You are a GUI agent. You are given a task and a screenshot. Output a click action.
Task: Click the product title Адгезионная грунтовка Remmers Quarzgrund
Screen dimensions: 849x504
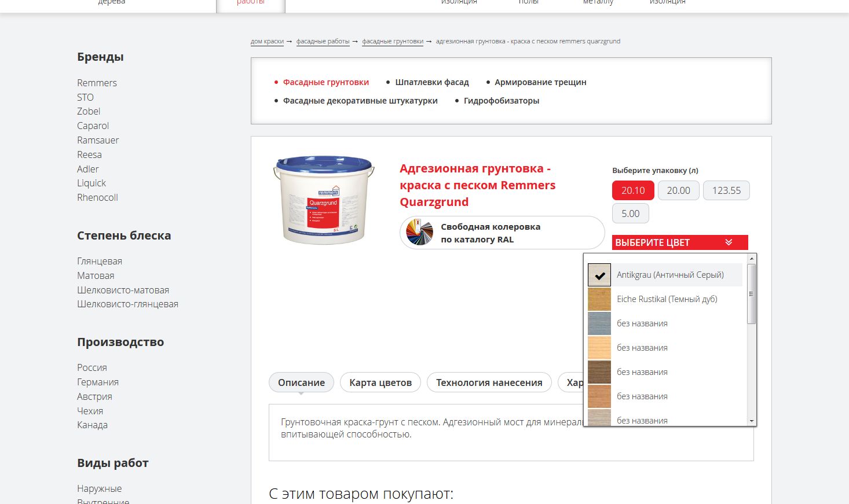(478, 185)
